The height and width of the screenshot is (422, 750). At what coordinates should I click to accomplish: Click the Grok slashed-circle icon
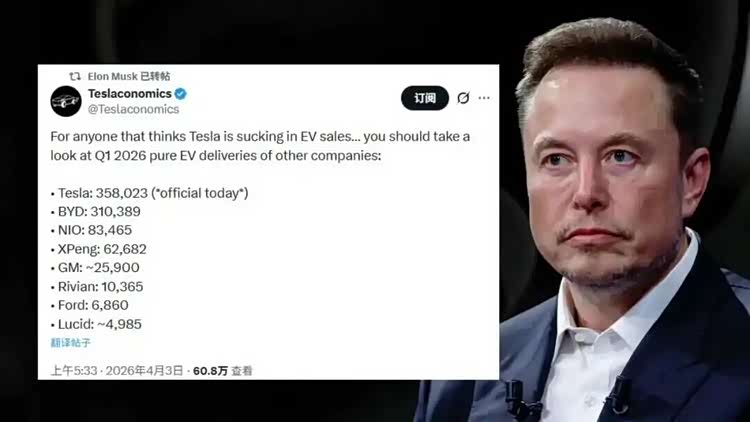coord(463,98)
